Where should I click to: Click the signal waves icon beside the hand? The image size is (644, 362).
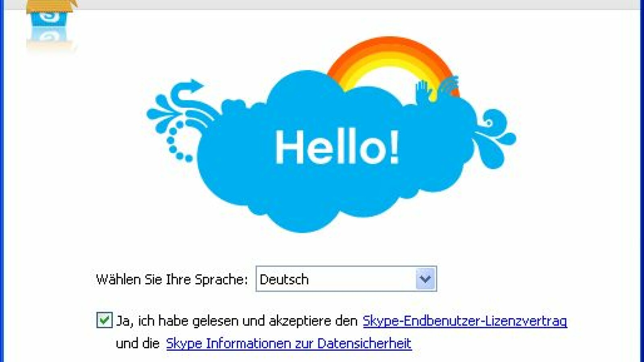pos(449,86)
